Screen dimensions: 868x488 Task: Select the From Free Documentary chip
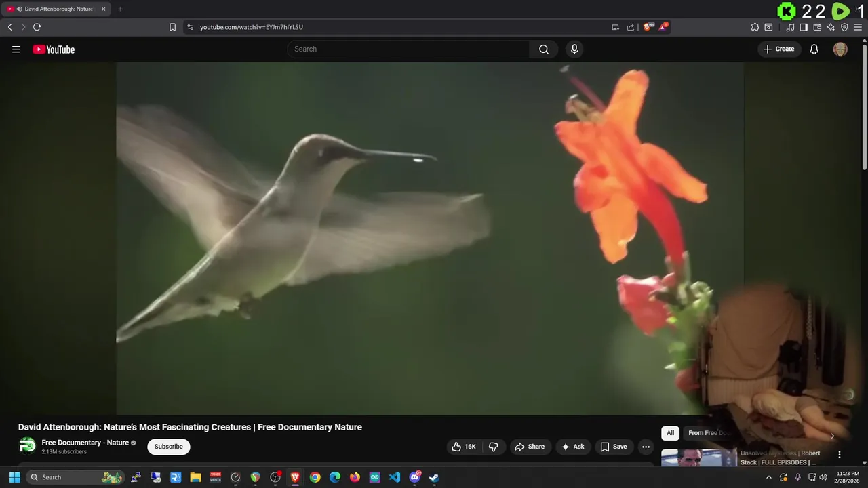click(x=708, y=433)
